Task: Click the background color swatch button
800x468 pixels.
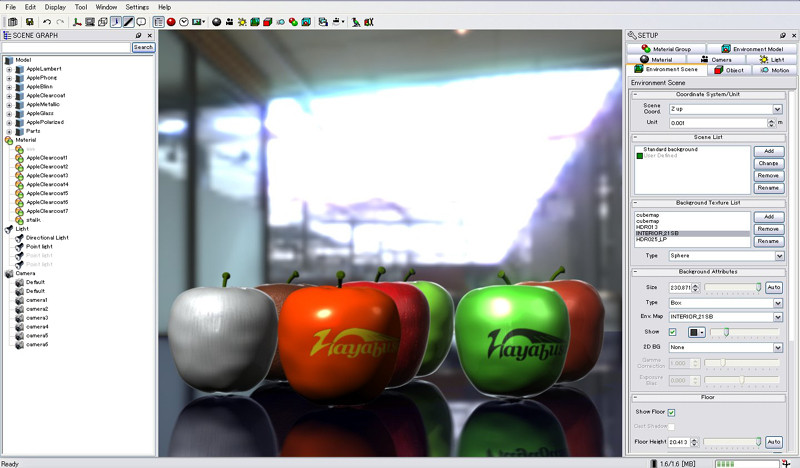Action: pos(691,332)
